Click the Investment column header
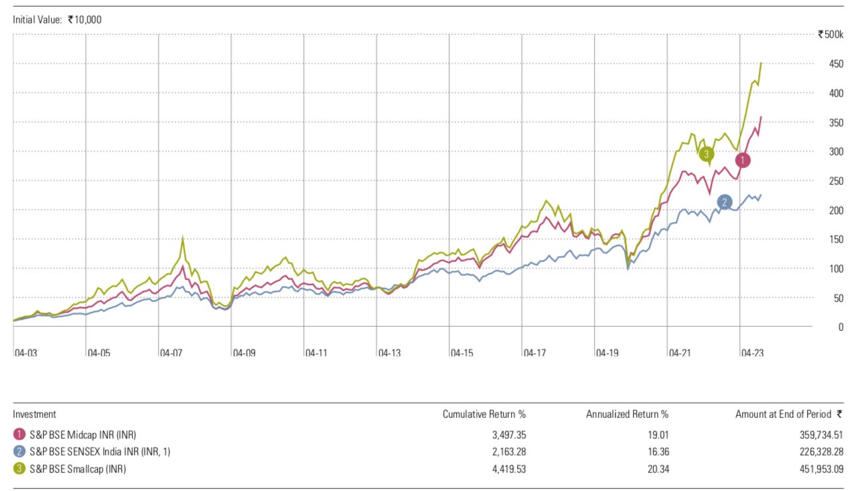 pos(34,415)
